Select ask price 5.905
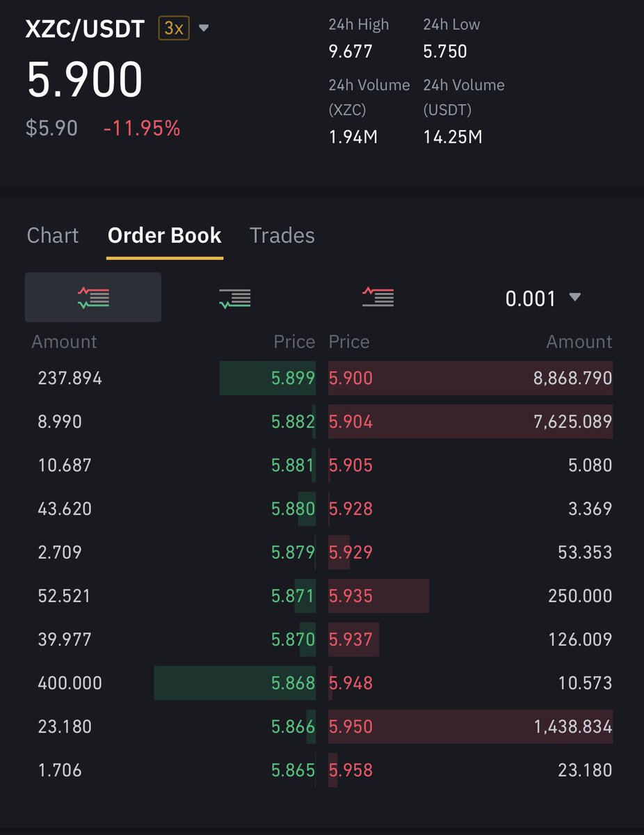 click(x=351, y=466)
